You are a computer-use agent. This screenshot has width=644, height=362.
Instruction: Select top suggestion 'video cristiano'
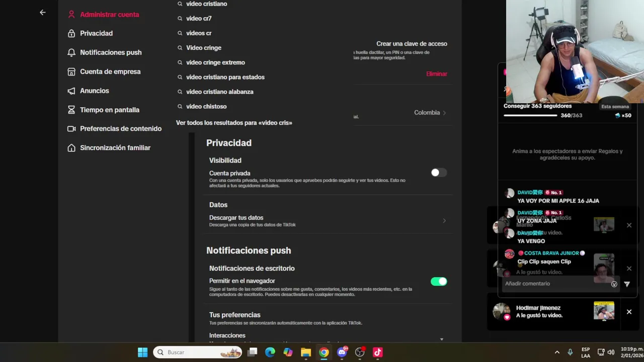pyautogui.click(x=206, y=4)
